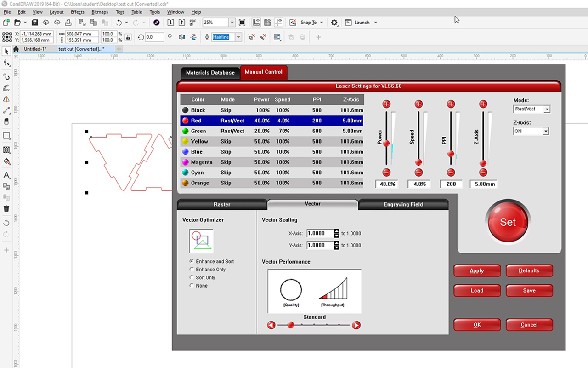Click the Power value field showing 40.0%
This screenshot has height=368, width=588.
(x=386, y=184)
